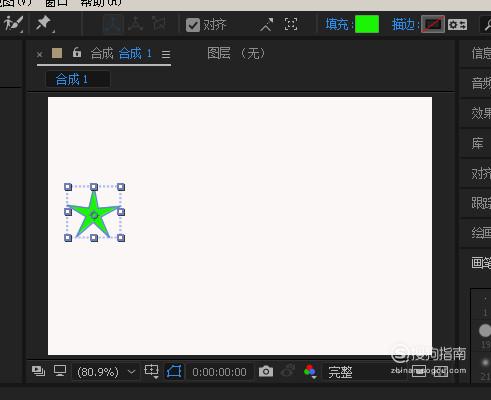Open the (80.9%) magnification dropdown
491x400 pixels.
coord(106,372)
